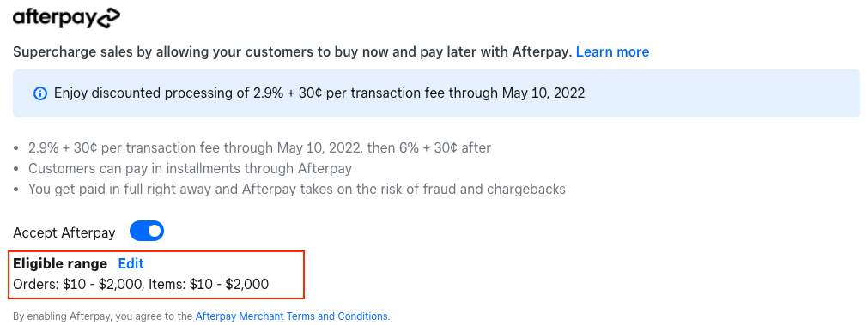The width and height of the screenshot is (868, 325).
Task: Click the Eligible range heading
Action: [x=60, y=263]
